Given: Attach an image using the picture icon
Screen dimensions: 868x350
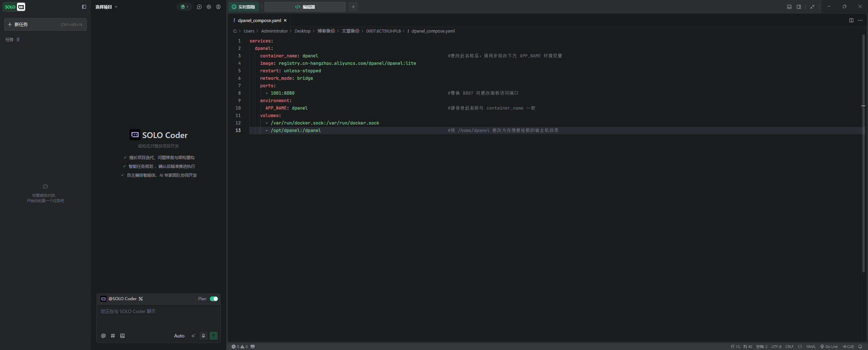Looking at the screenshot, I should click(x=122, y=336).
